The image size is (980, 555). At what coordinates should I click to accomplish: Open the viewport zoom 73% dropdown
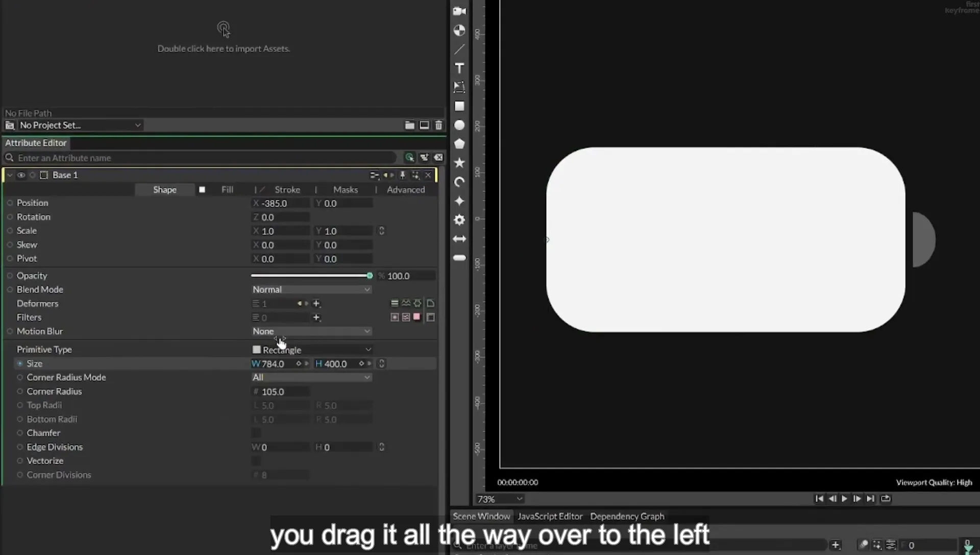coord(500,499)
